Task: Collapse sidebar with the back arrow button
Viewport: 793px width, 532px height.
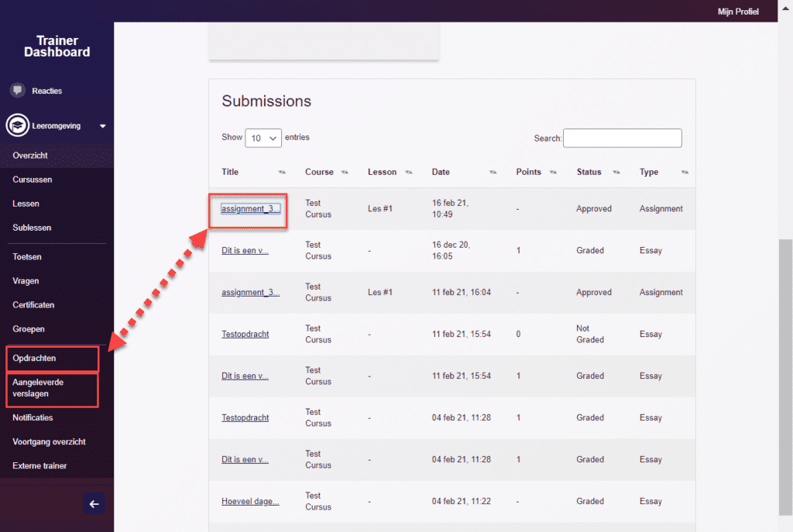Action: 94,503
